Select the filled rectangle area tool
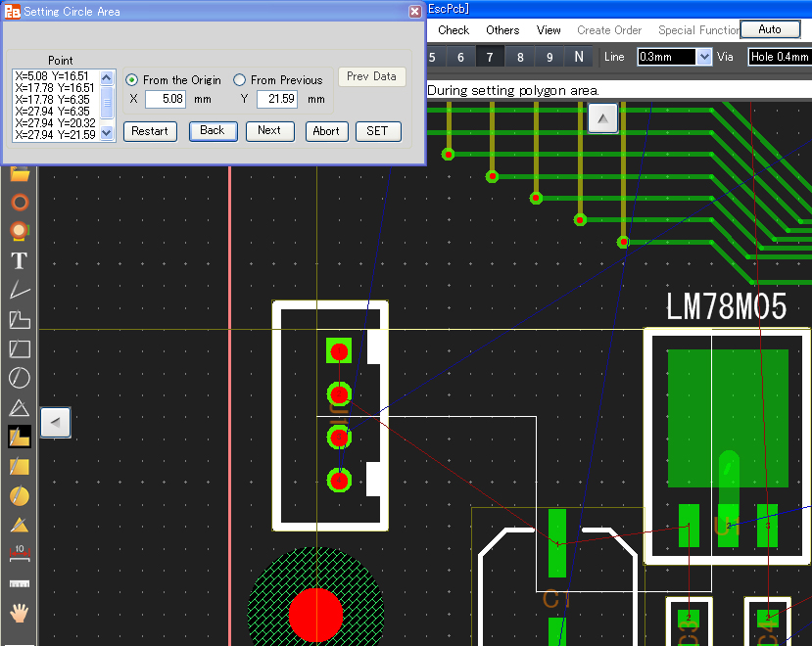This screenshot has height=646, width=812. pos(20,466)
